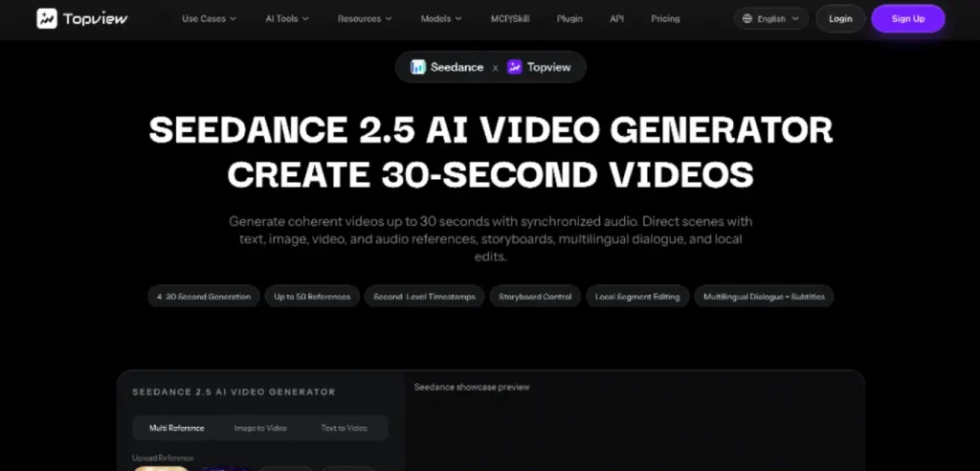The height and width of the screenshot is (471, 980).
Task: Click the Second-Level Timestamps chip
Action: tap(424, 297)
